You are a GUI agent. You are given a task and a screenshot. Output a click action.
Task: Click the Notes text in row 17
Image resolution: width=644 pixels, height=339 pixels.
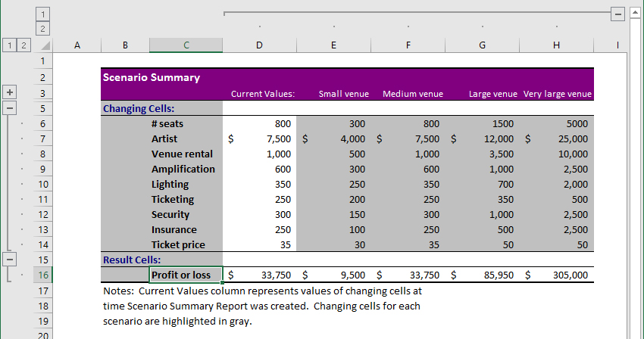[x=262, y=291]
